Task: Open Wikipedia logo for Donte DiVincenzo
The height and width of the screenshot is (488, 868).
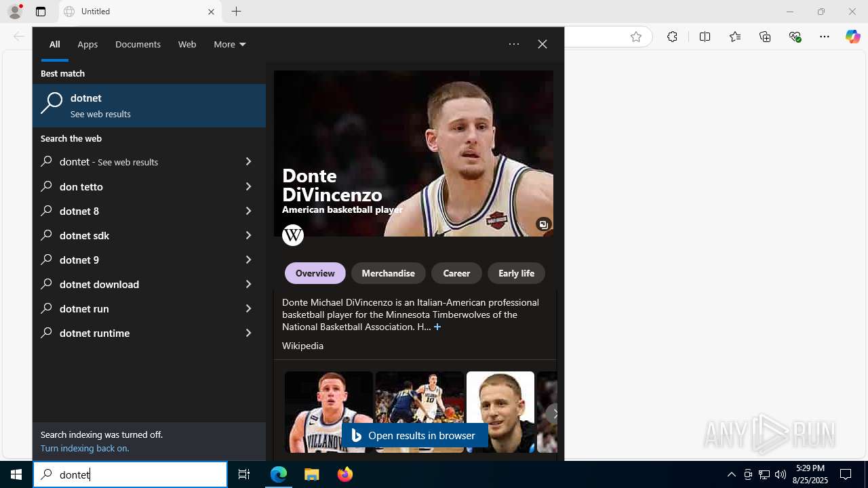Action: (x=293, y=235)
